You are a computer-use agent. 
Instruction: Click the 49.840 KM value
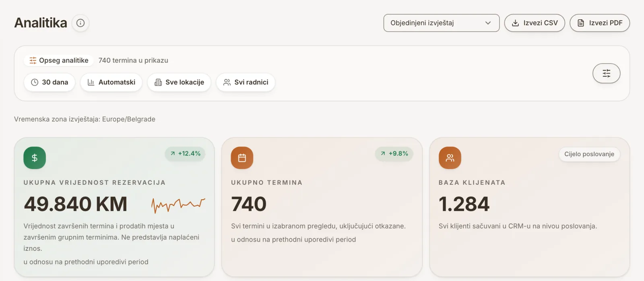[76, 204]
